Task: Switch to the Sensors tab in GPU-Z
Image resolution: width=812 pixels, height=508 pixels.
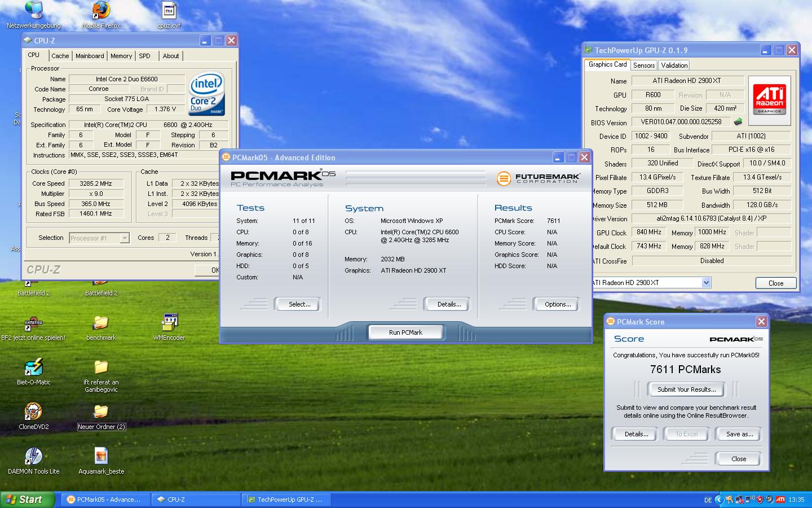Action: coord(644,65)
